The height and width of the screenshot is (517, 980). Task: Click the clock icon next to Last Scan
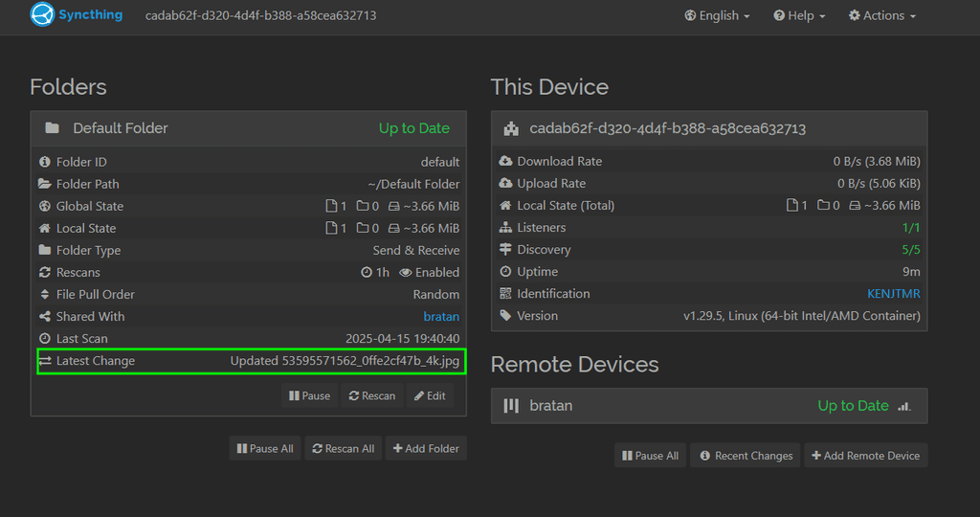coord(45,339)
